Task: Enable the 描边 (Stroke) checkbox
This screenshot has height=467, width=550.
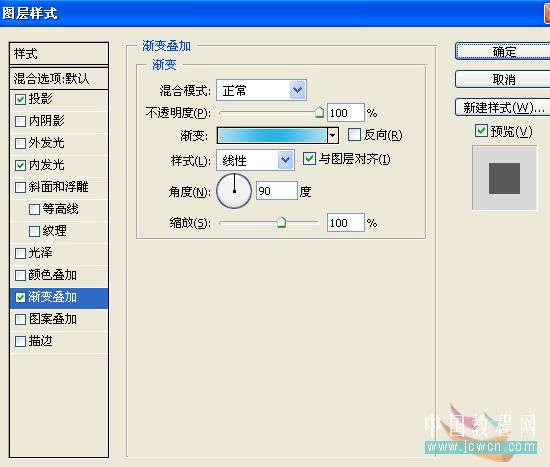Action: tap(20, 341)
